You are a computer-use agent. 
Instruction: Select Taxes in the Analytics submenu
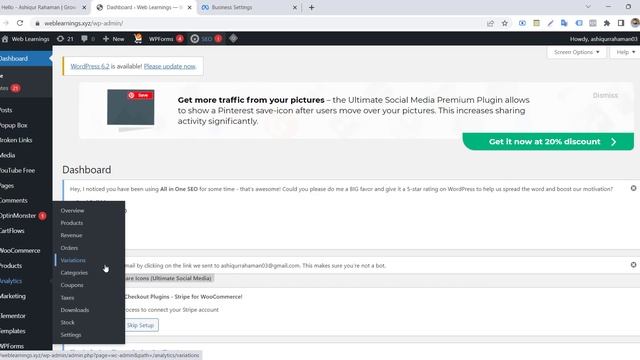tap(67, 298)
